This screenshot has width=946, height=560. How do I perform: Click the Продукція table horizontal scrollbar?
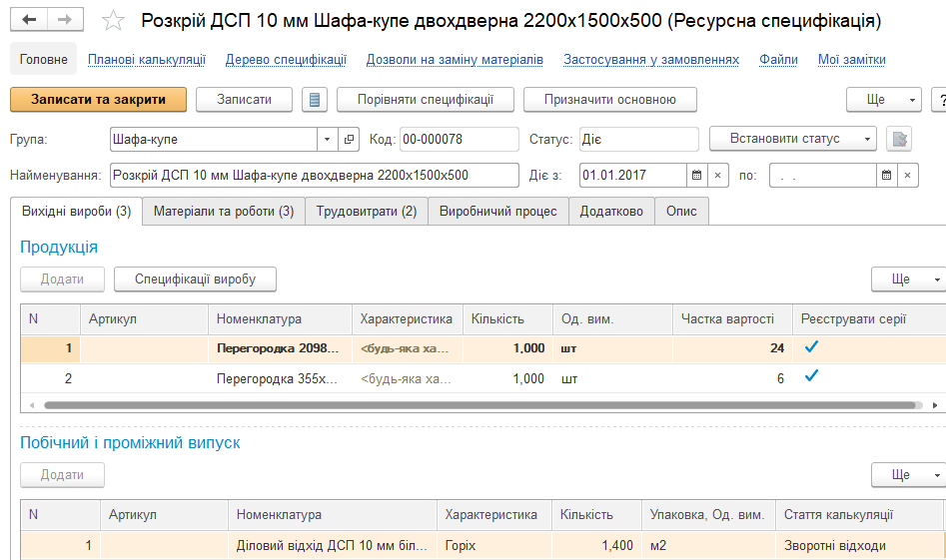pyautogui.click(x=479, y=405)
